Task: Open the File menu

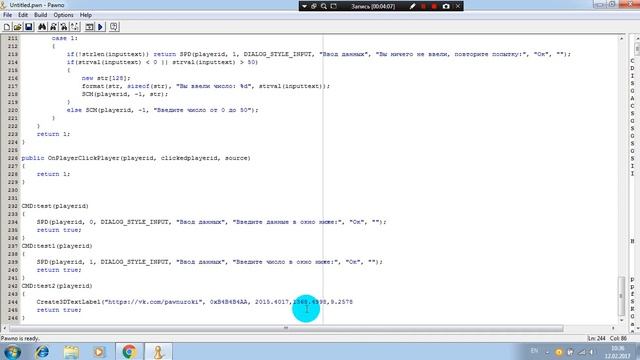Action: coord(7,15)
